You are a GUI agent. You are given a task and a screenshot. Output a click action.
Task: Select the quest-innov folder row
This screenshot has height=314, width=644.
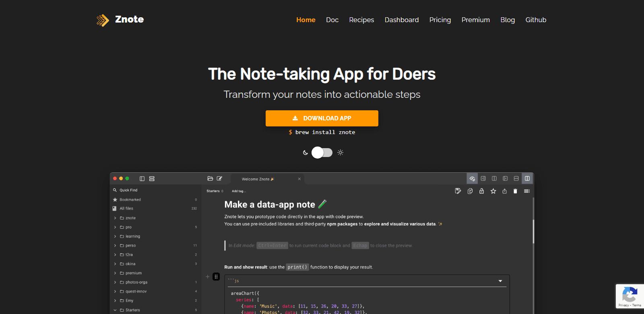pos(155,291)
